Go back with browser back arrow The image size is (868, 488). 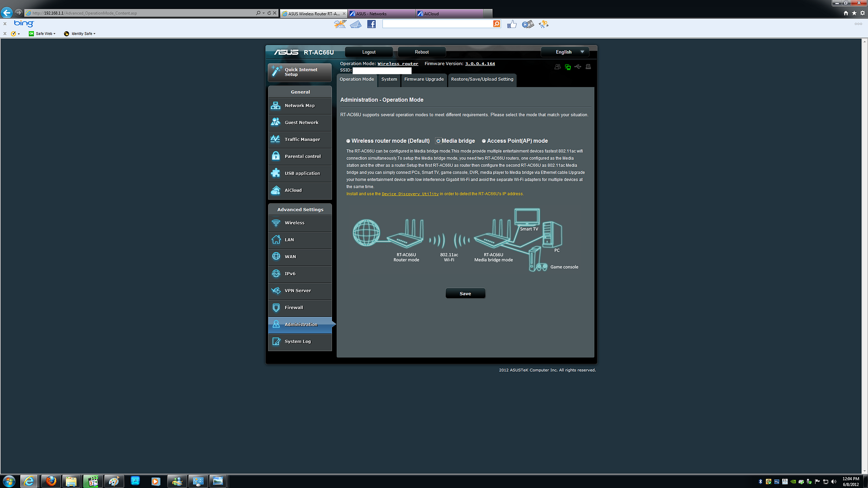[x=7, y=13]
